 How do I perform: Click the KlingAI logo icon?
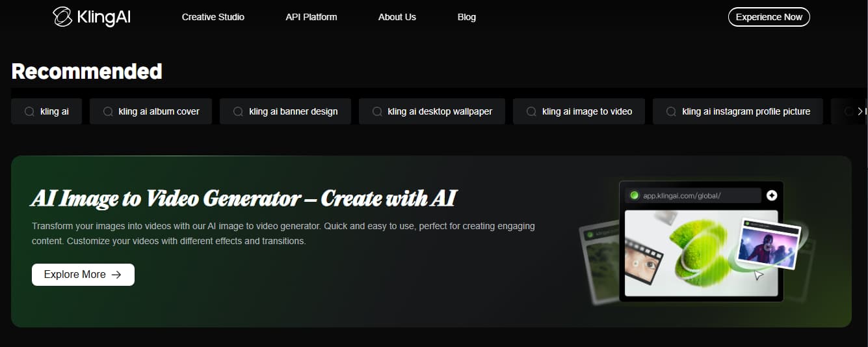pos(62,18)
